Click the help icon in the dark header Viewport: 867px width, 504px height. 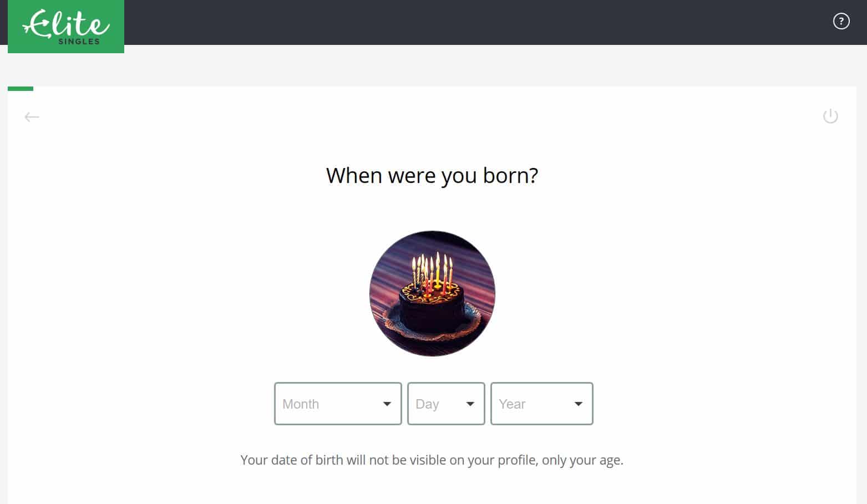point(841,21)
